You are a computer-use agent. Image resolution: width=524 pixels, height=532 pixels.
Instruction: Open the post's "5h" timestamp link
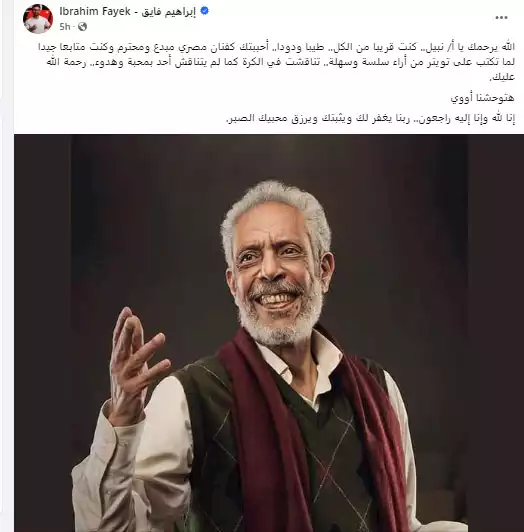click(x=64, y=26)
